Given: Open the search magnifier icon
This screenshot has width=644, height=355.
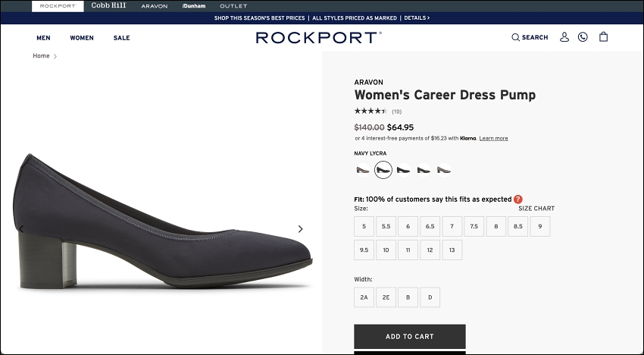Looking at the screenshot, I should click(515, 37).
